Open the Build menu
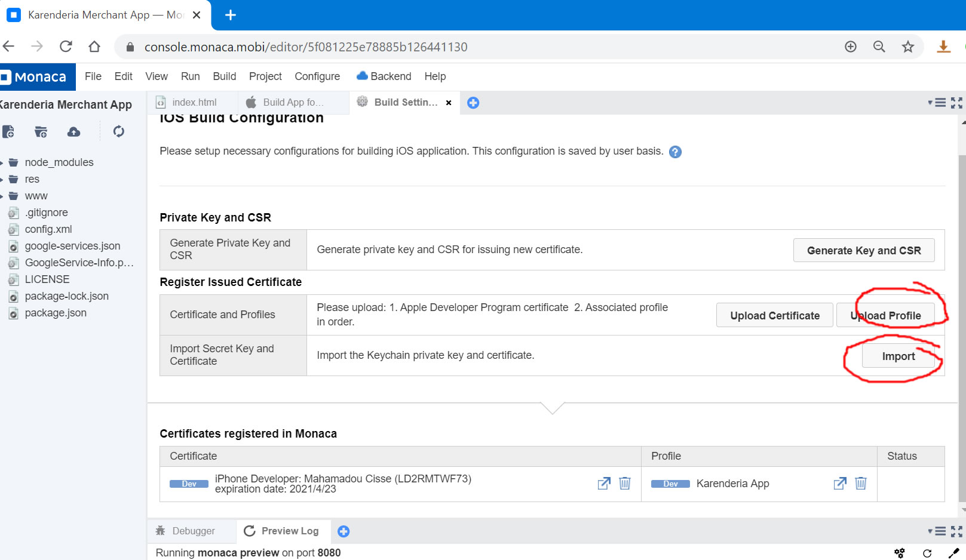Screen dimensions: 966x560 click(x=224, y=76)
